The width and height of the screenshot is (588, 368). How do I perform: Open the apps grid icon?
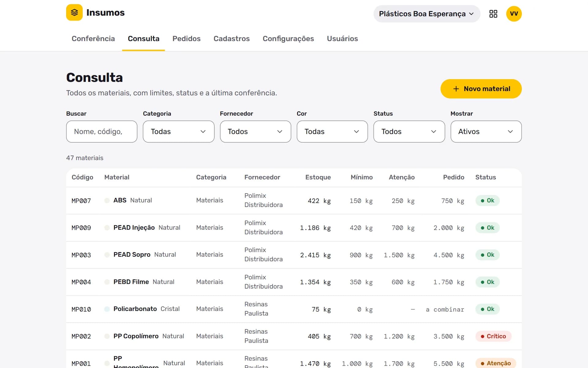click(x=493, y=14)
